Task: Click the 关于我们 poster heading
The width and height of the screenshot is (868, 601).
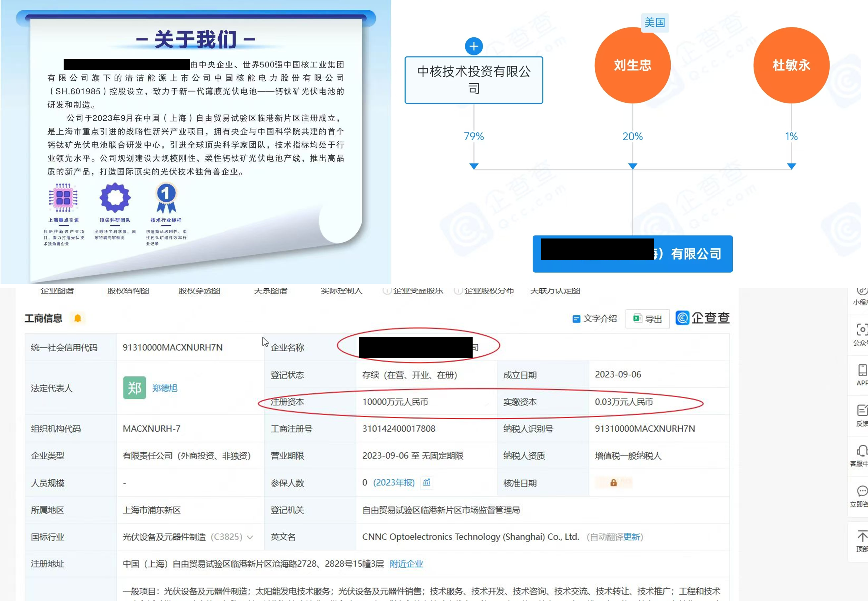Action: 195,39
